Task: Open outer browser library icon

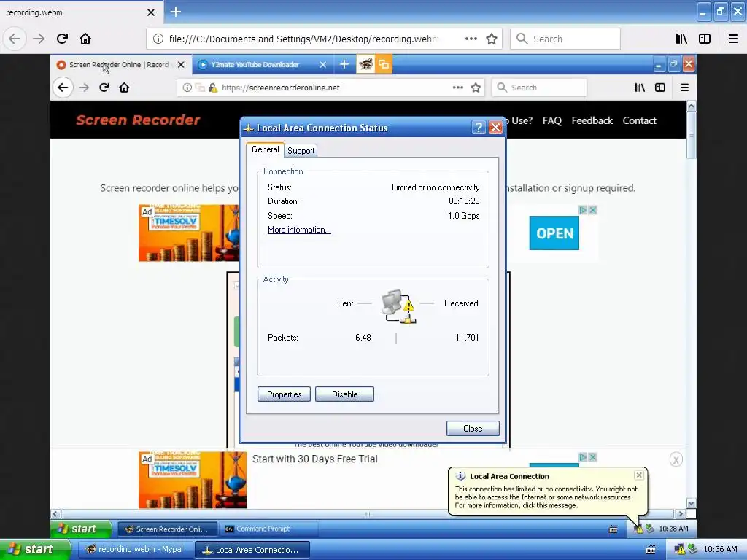Action: (x=681, y=39)
